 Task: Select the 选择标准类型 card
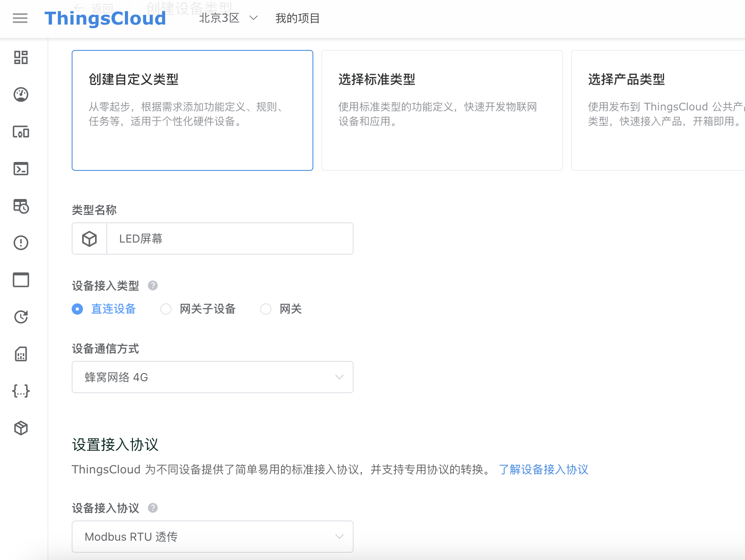442,110
